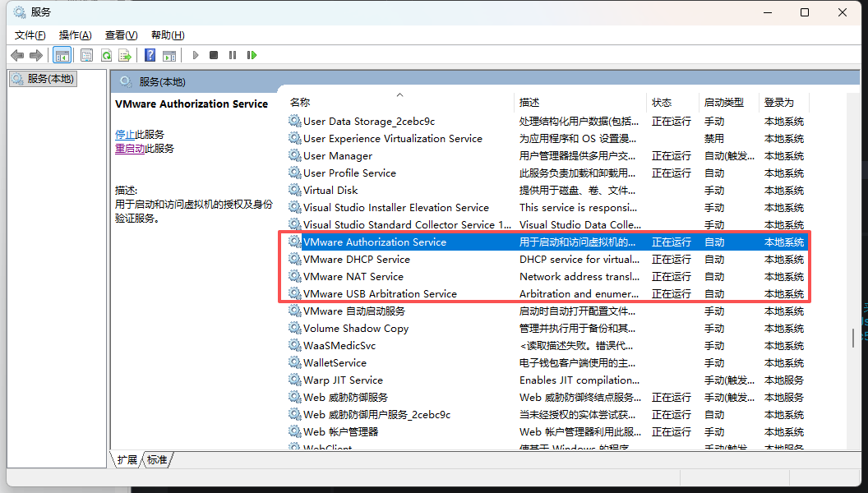Image resolution: width=868 pixels, height=493 pixels.
Task: Click the gear icon of User Profile Service
Action: 295,173
